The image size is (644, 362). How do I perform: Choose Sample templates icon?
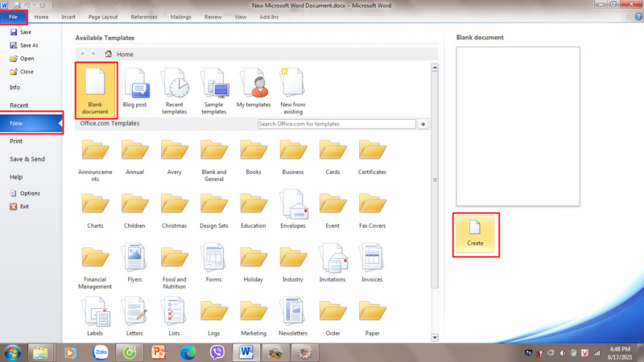pyautogui.click(x=214, y=89)
